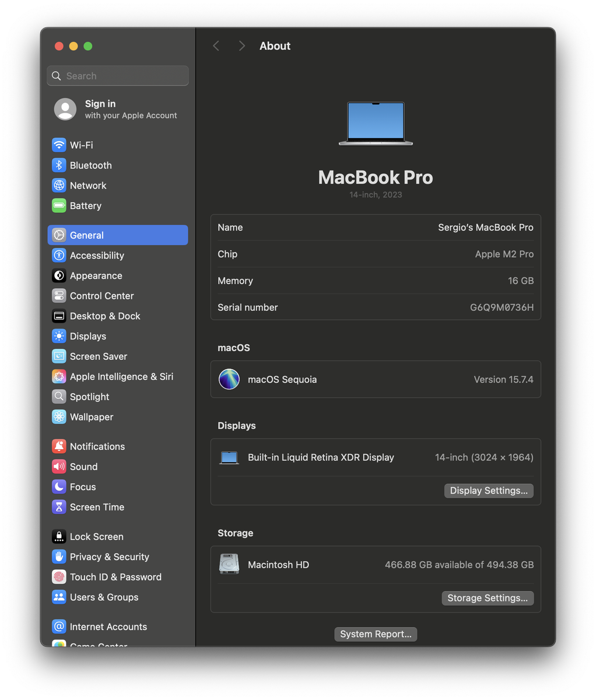
Task: Select the Touch ID fingerprint icon
Action: coord(59,577)
